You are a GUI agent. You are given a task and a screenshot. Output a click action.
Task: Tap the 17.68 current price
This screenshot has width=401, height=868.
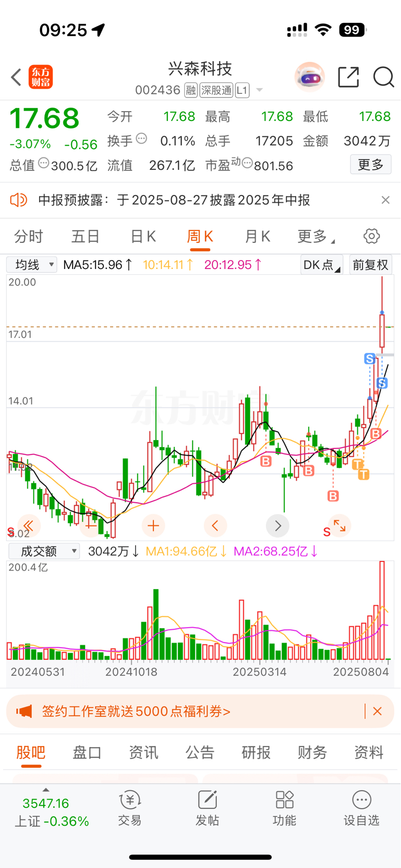pos(44,118)
